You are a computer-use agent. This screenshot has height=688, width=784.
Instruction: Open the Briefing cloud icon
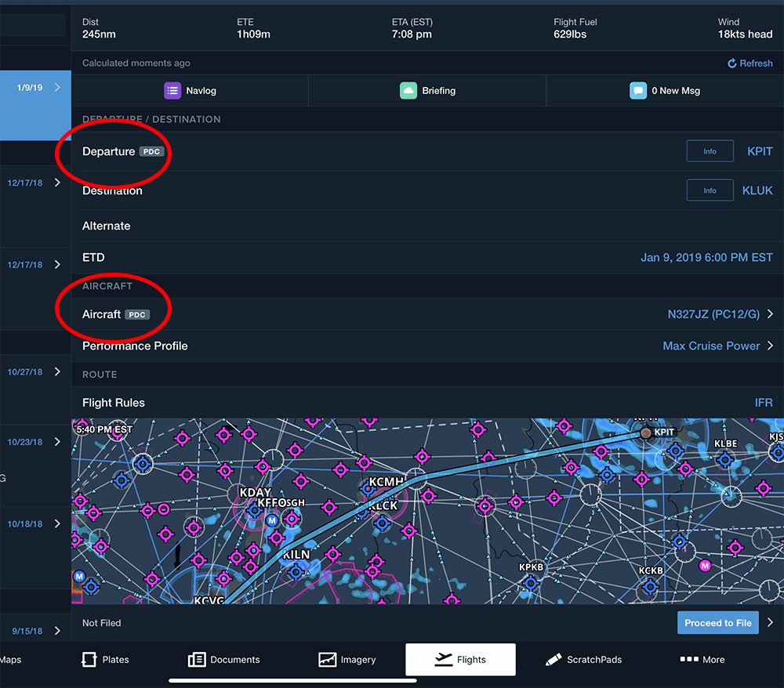click(408, 90)
